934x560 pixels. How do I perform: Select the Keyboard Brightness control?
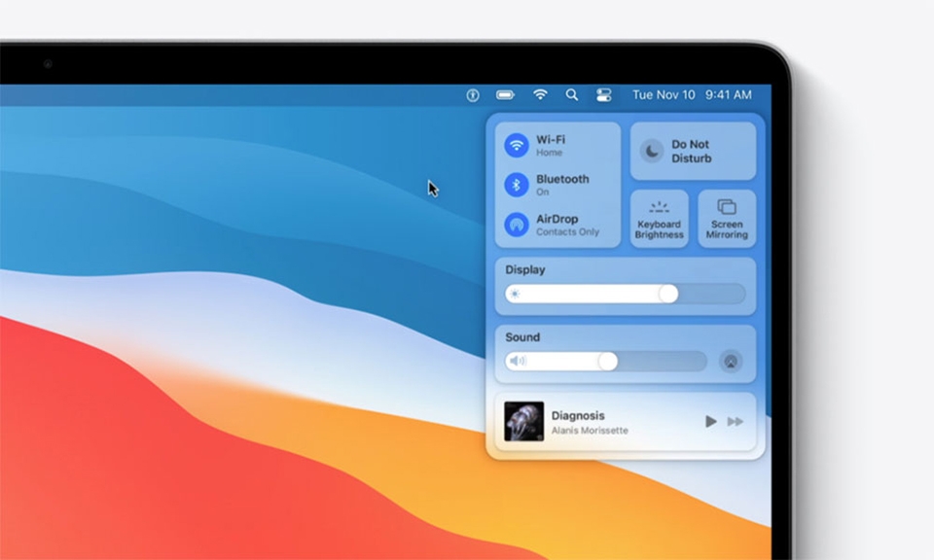(659, 220)
